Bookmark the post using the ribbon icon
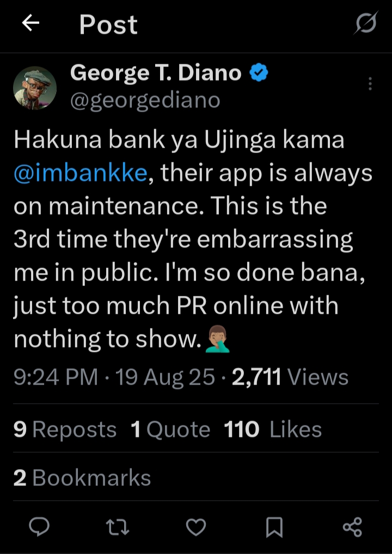392x554 pixels. [274, 526]
